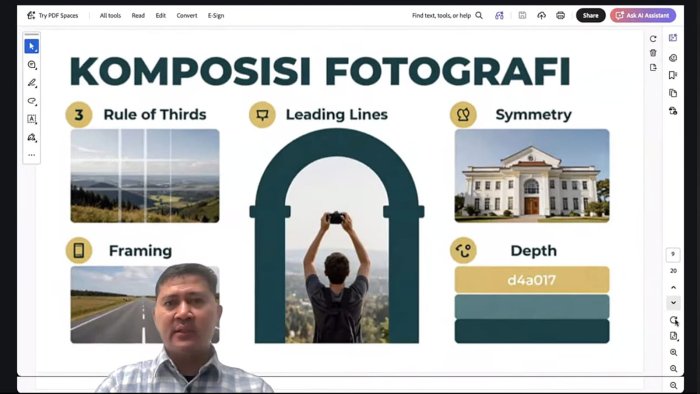700x394 pixels.
Task: Click the zoom magnifier icon below the first one
Action: point(674,369)
